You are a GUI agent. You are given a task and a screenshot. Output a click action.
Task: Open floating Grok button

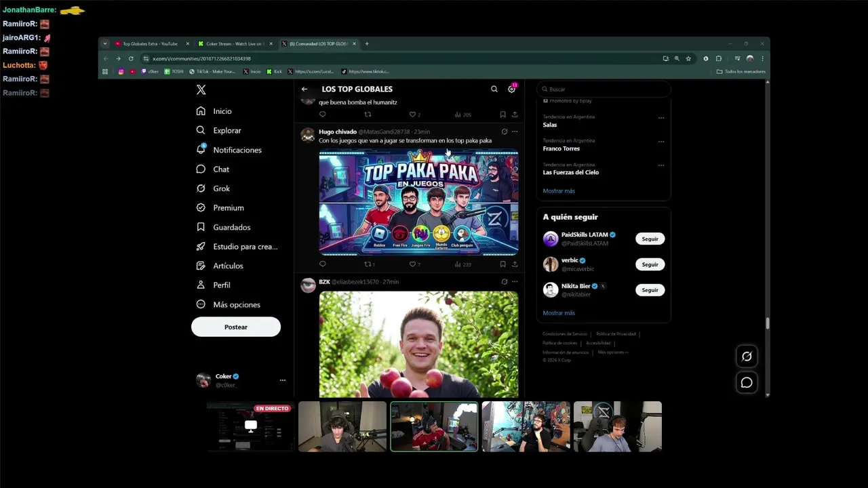(747, 357)
